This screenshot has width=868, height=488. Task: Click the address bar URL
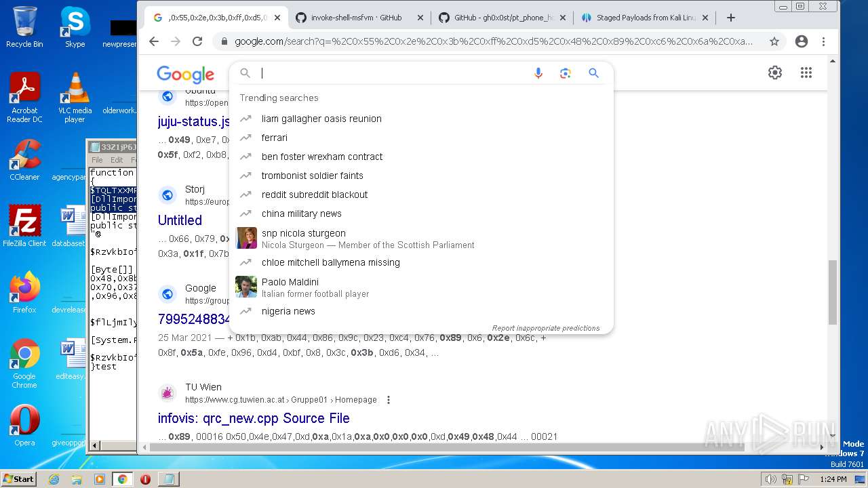(494, 41)
